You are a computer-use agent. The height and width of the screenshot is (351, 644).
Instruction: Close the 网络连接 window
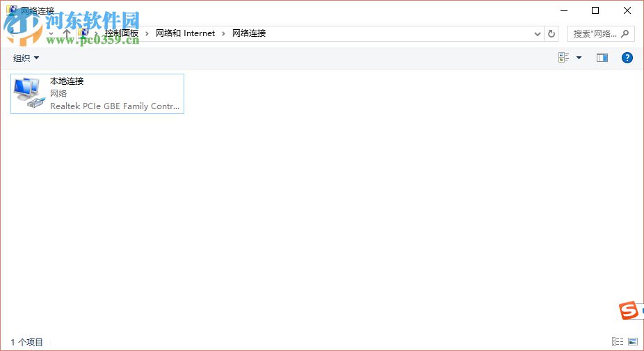click(627, 10)
